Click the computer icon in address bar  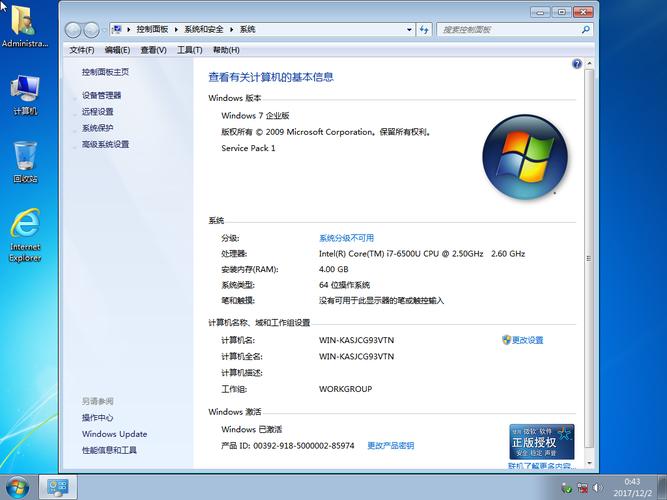[116, 29]
